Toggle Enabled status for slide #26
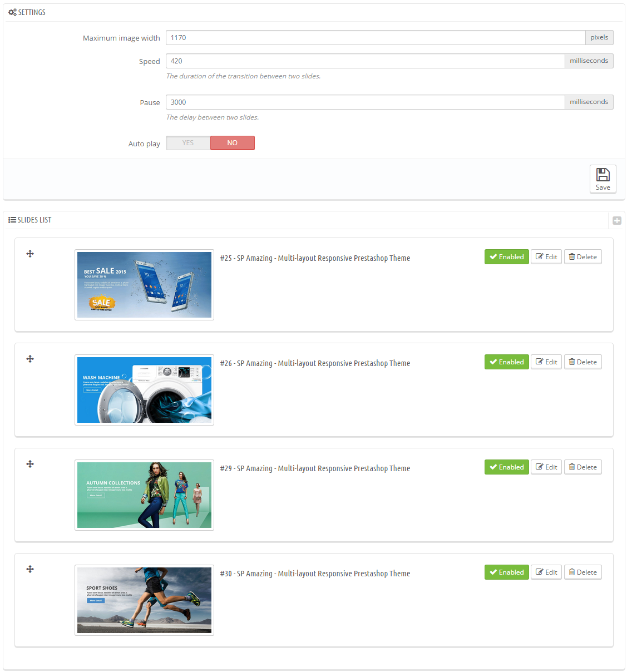Image resolution: width=627 pixels, height=672 pixels. coord(507,362)
